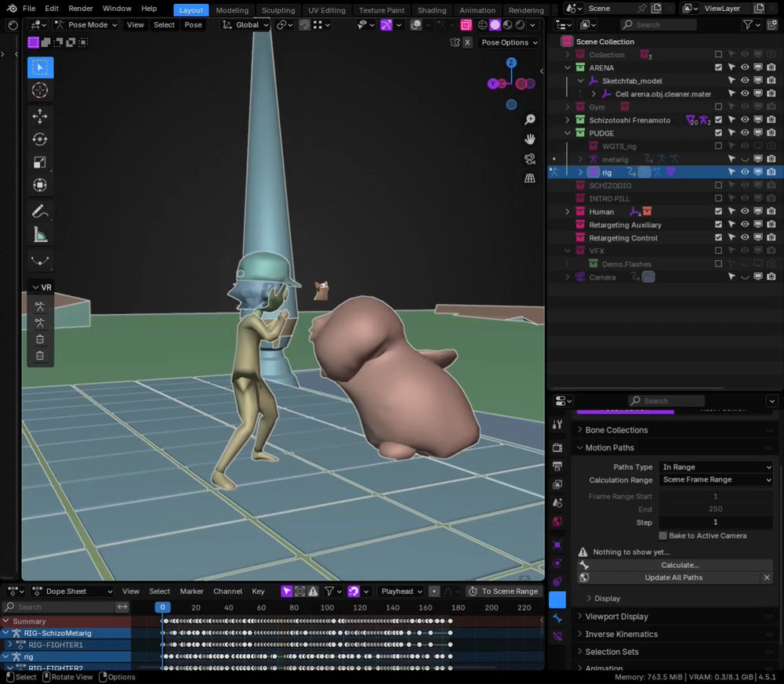Image resolution: width=784 pixels, height=684 pixels.
Task: Enable the Gym collection checkbox
Action: tap(718, 107)
